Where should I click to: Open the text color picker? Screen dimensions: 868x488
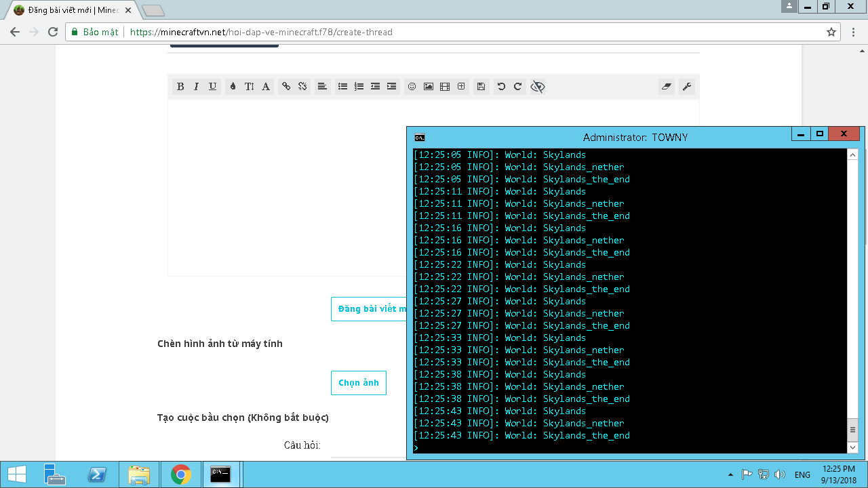[233, 87]
